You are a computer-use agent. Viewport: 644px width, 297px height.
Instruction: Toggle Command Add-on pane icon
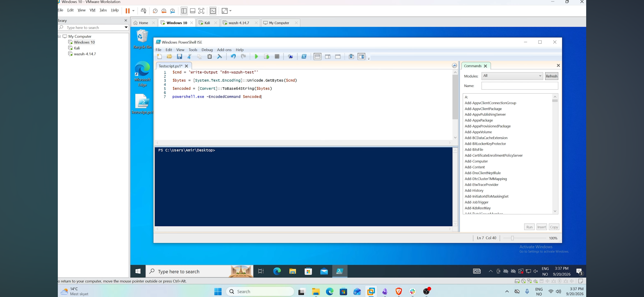tap(361, 56)
